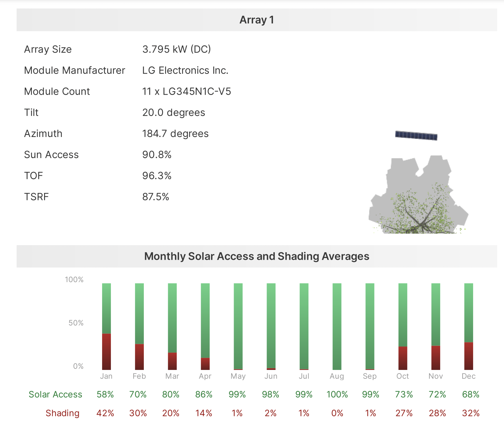Screen dimensions: 504x434
Task: Click the Array 1 section header
Action: pyautogui.click(x=257, y=20)
